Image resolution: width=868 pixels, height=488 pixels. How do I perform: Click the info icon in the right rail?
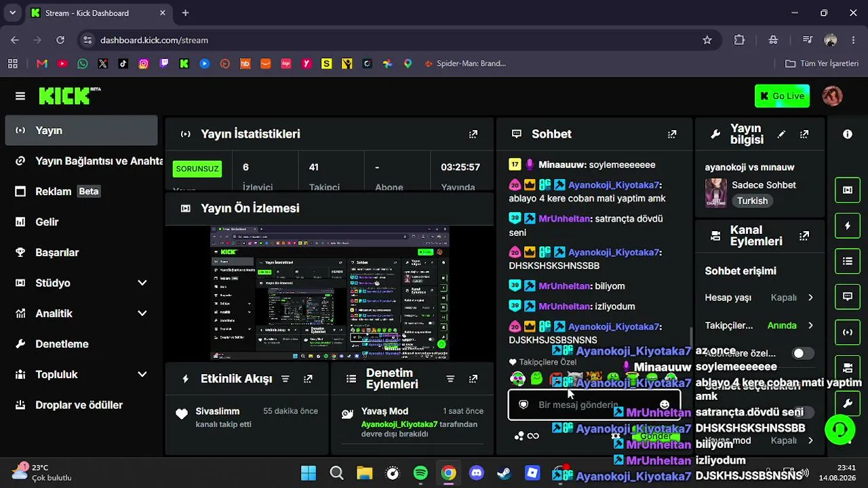click(848, 134)
